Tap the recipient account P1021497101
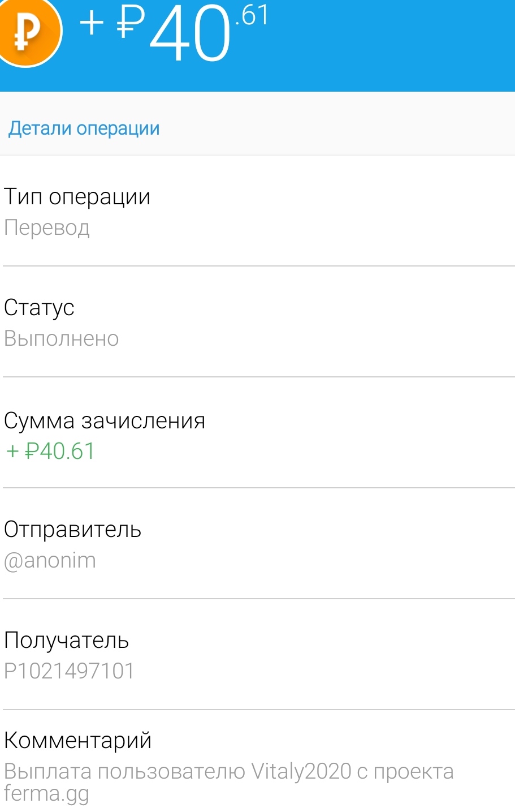Screen dimensions: 515x812 pos(69,671)
